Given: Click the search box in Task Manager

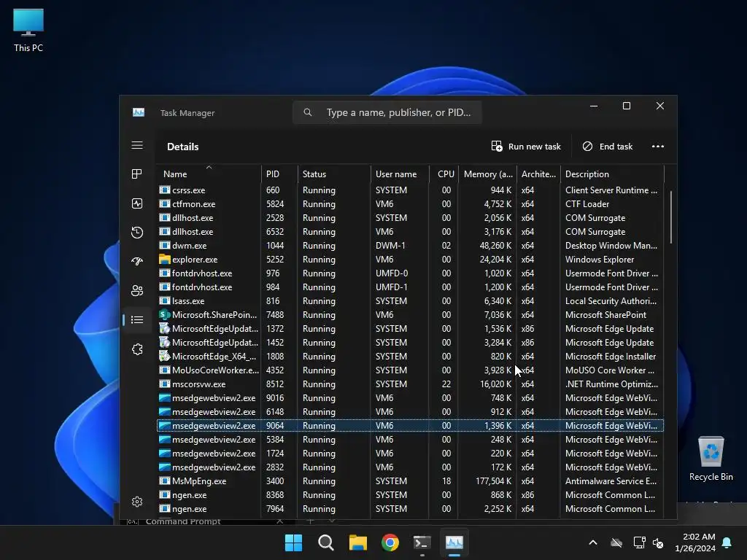Looking at the screenshot, I should pyautogui.click(x=387, y=112).
